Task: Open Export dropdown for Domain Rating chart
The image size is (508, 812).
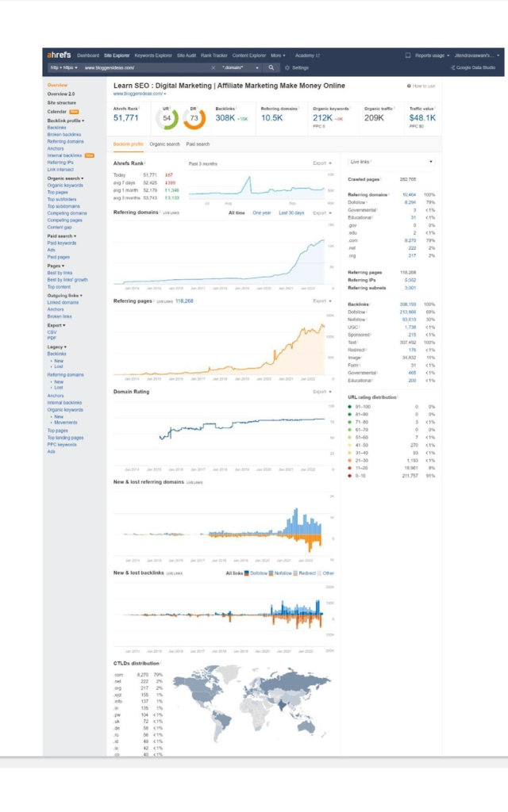Action: click(322, 392)
